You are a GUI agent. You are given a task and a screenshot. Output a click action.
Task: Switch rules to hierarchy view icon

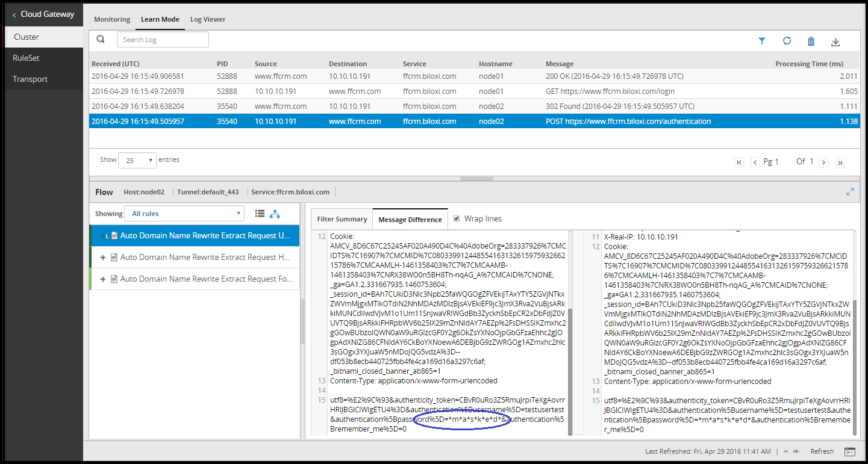275,214
